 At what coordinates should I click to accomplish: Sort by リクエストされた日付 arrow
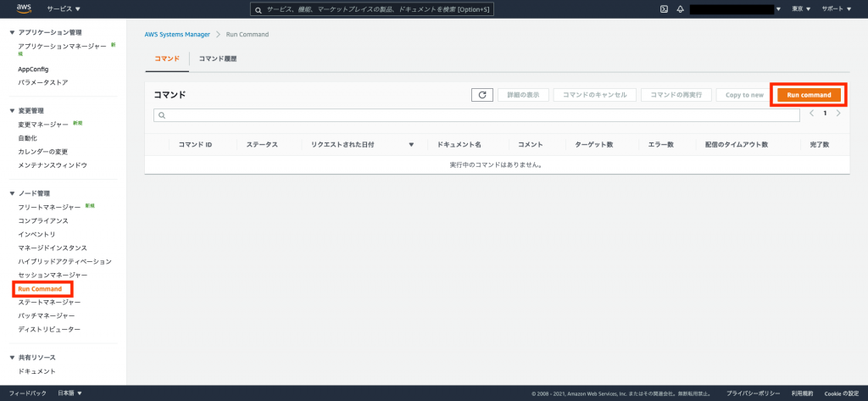click(x=411, y=145)
